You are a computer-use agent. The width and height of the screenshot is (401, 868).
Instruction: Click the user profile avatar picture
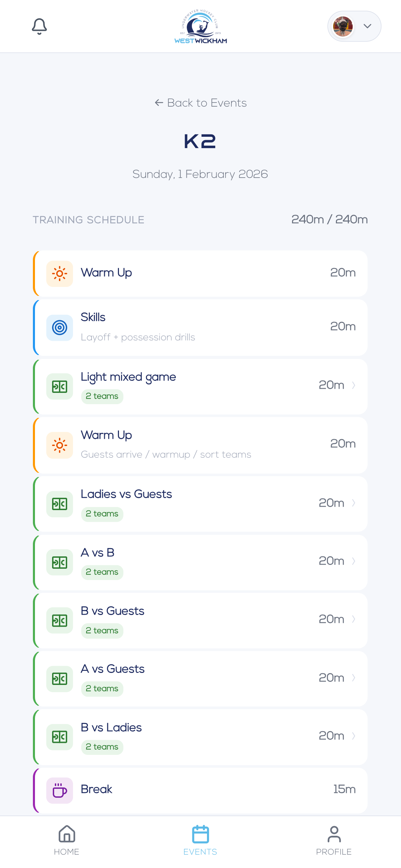pos(343,26)
